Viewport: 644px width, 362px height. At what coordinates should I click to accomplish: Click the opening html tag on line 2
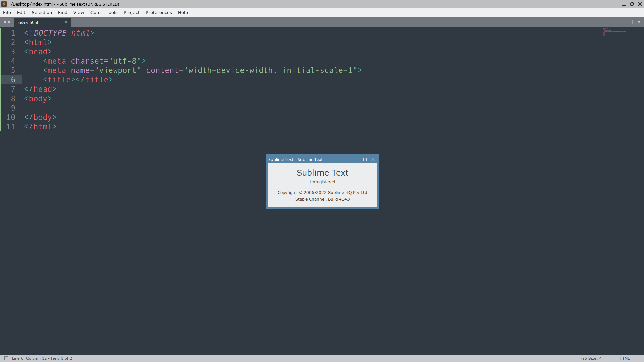click(38, 42)
